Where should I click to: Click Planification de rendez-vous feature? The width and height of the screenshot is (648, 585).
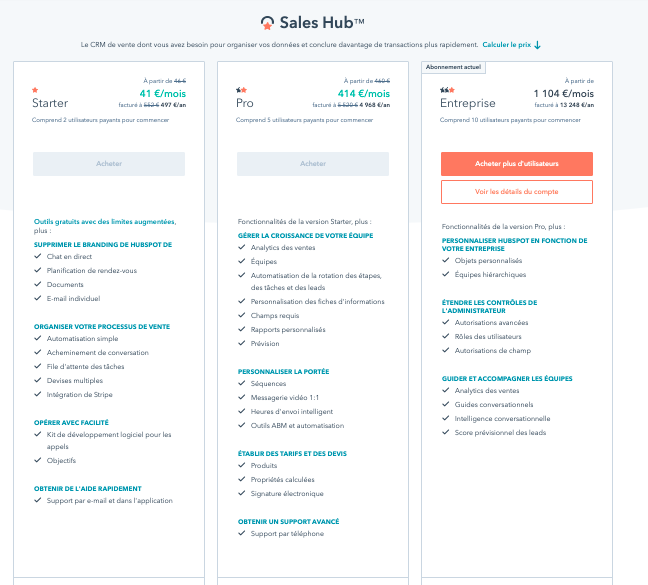point(92,271)
